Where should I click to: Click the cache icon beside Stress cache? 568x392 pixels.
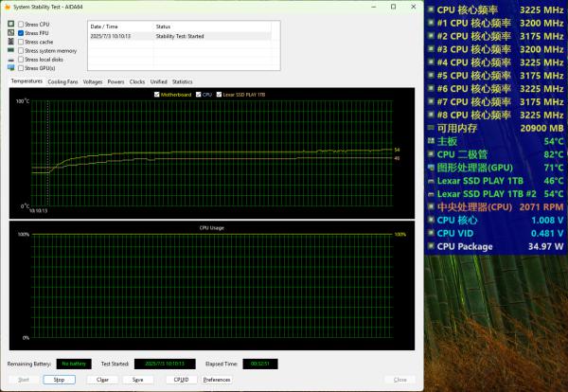click(x=10, y=42)
